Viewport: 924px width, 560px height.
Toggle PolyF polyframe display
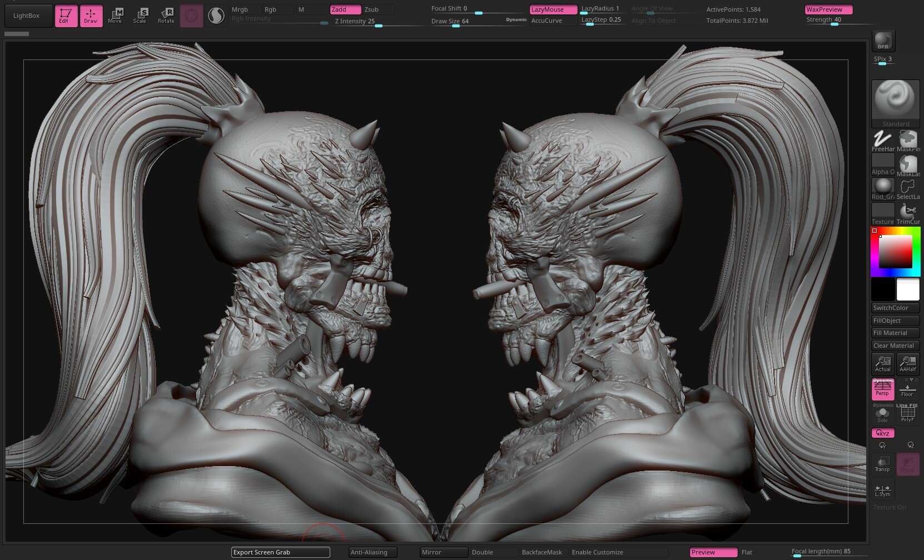point(907,414)
